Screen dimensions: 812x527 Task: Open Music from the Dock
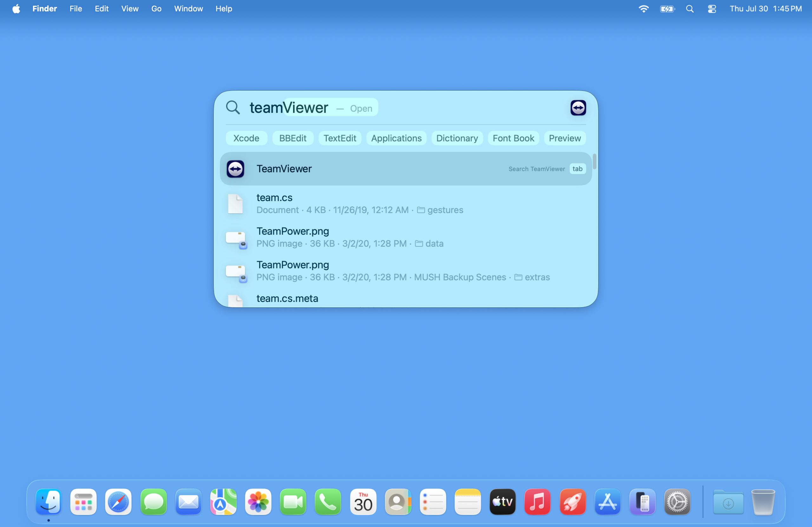pos(537,502)
